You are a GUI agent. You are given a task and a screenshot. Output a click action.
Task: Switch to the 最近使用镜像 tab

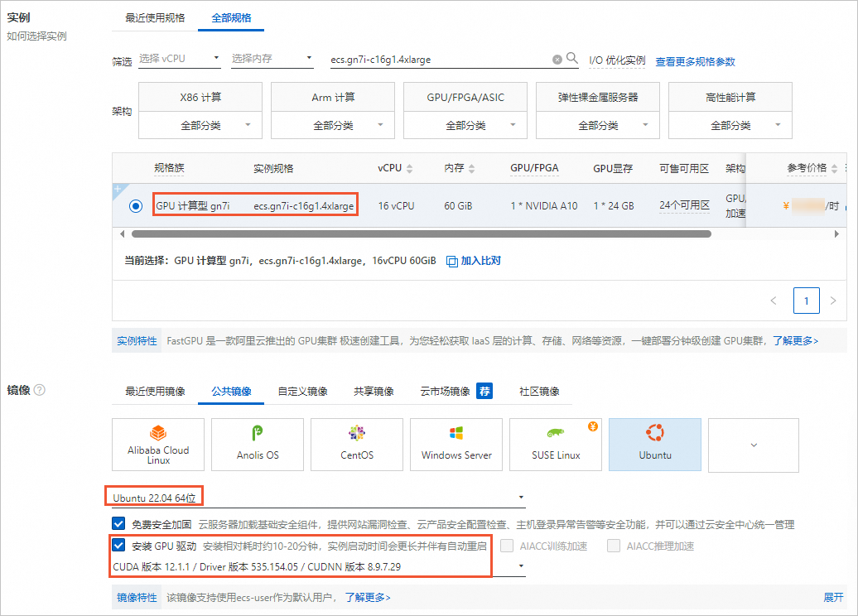155,391
